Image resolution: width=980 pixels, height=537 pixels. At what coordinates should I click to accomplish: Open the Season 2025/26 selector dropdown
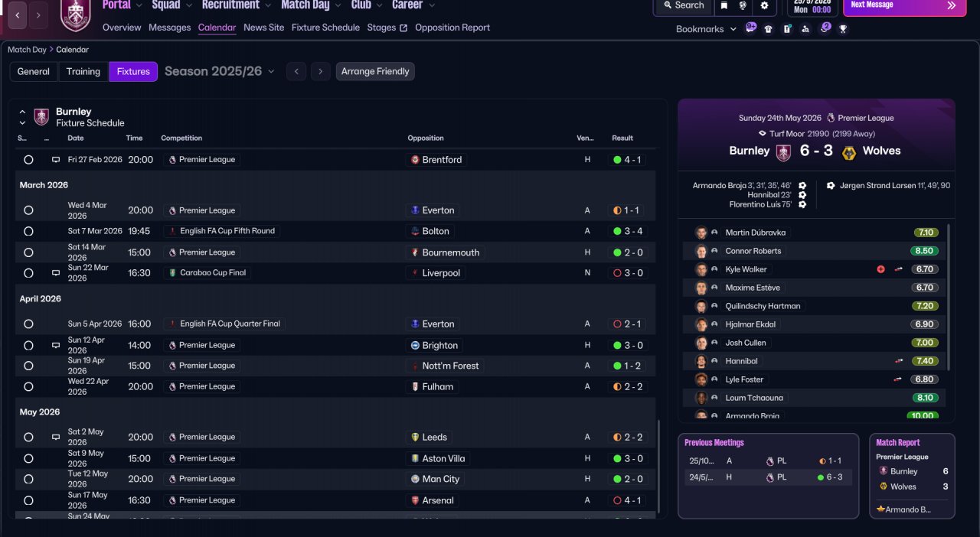[x=220, y=71]
